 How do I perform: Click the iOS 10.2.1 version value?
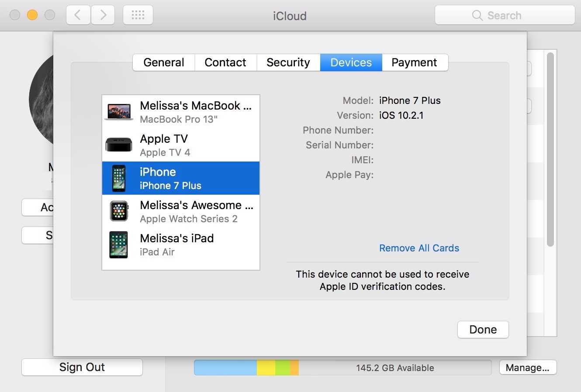click(401, 115)
